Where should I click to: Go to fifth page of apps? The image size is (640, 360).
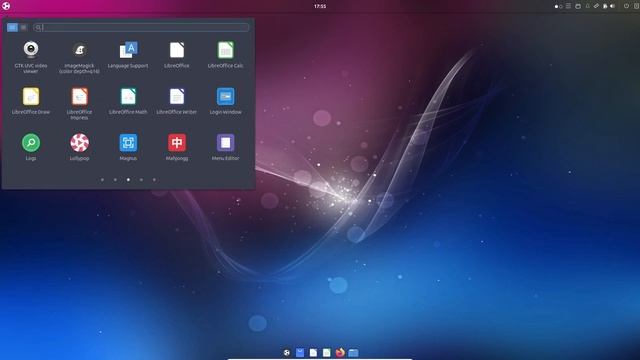pos(154,180)
